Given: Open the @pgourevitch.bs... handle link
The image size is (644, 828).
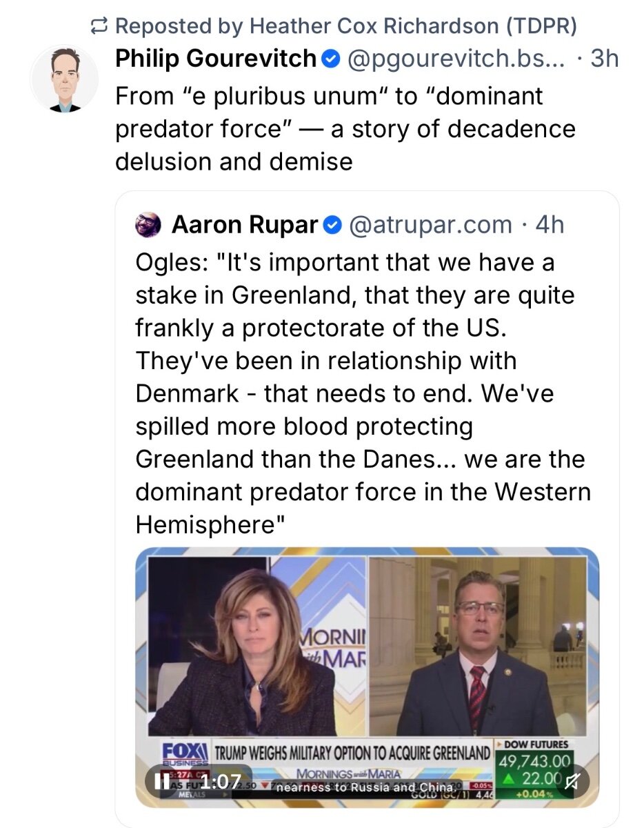Looking at the screenshot, I should tap(456, 59).
